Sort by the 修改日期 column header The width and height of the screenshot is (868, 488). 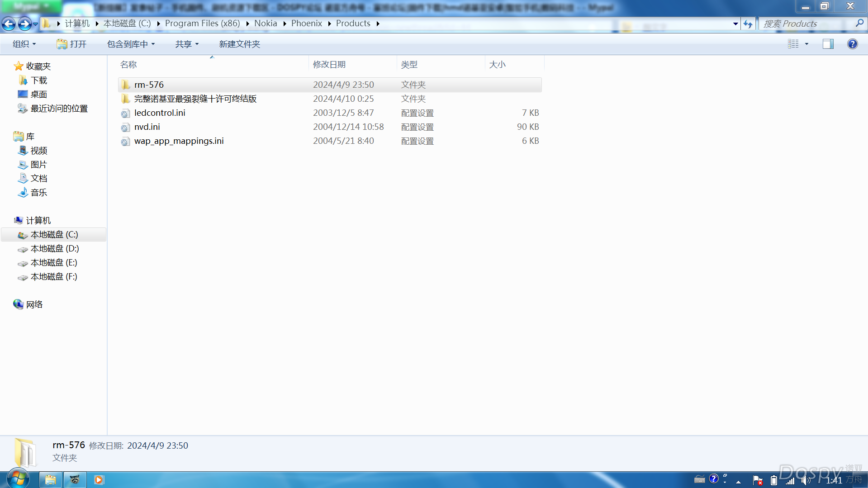(329, 64)
